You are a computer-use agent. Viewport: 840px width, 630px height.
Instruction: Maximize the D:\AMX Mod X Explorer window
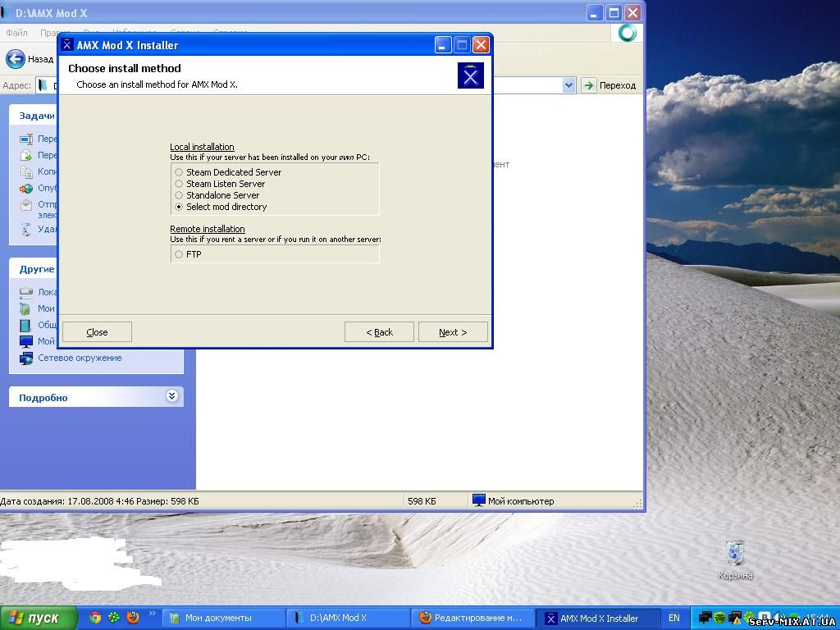point(614,12)
